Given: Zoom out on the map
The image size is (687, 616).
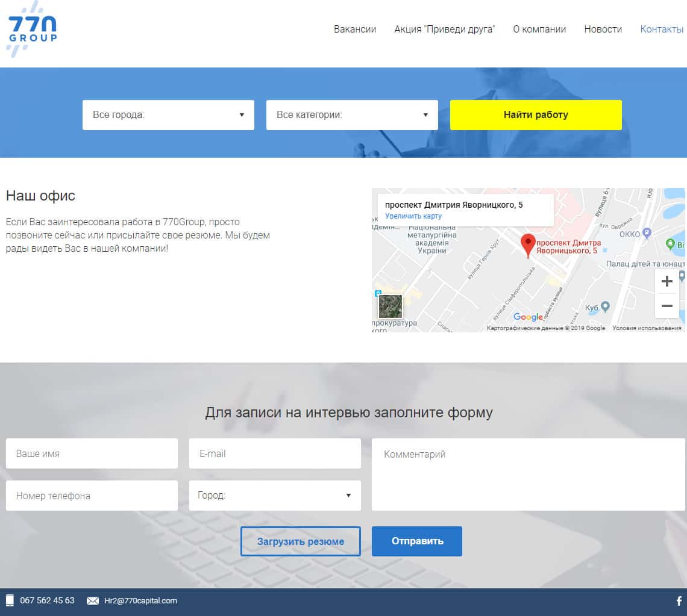Looking at the screenshot, I should click(667, 306).
